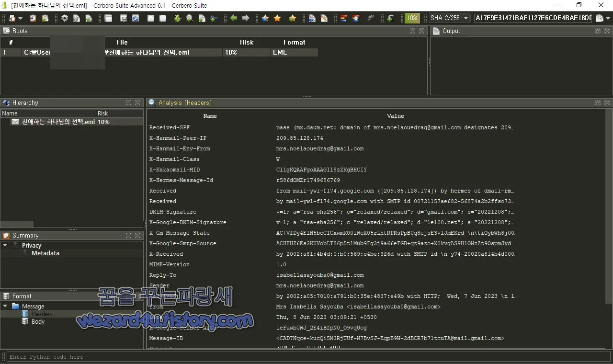Screen dimensions: 613x364
Task: Click the plain gold star bookmark icon
Action: pos(277,18)
